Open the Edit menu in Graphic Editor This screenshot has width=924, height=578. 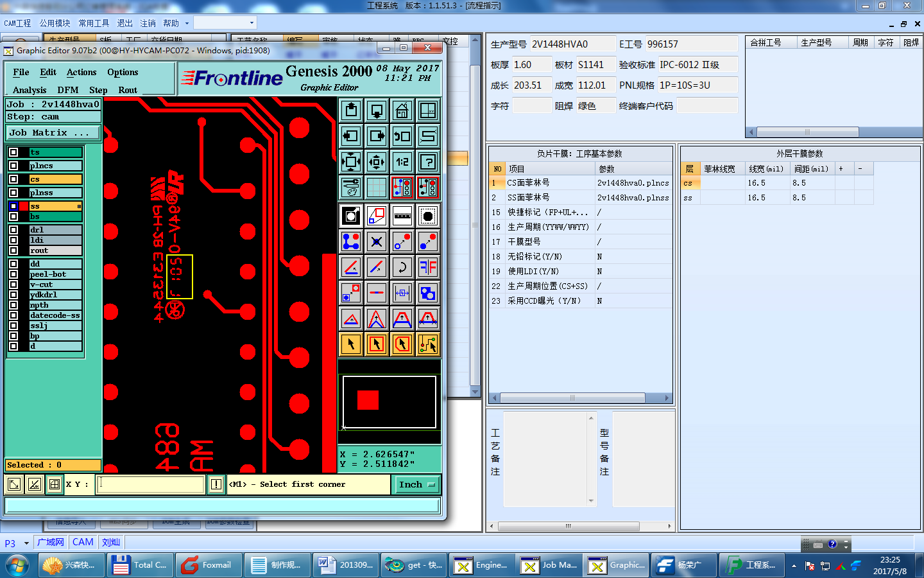(48, 72)
